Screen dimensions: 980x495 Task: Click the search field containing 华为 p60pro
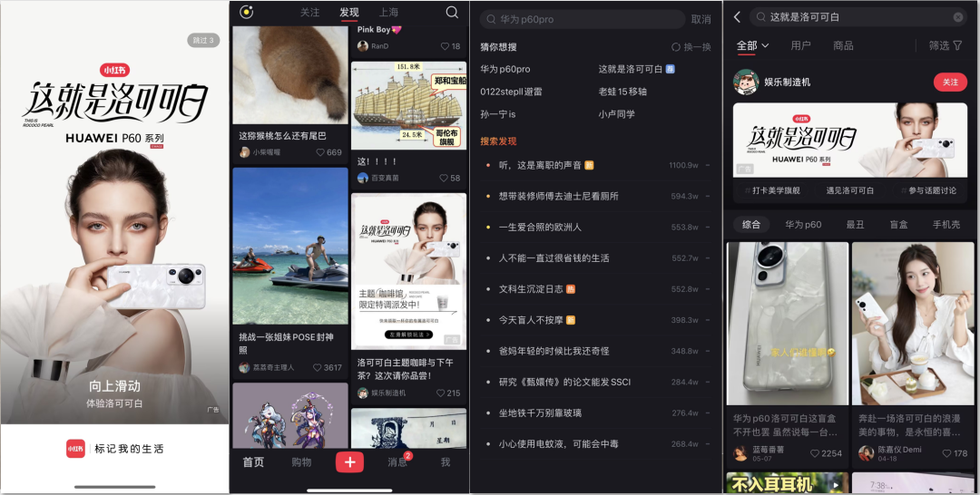(x=581, y=19)
